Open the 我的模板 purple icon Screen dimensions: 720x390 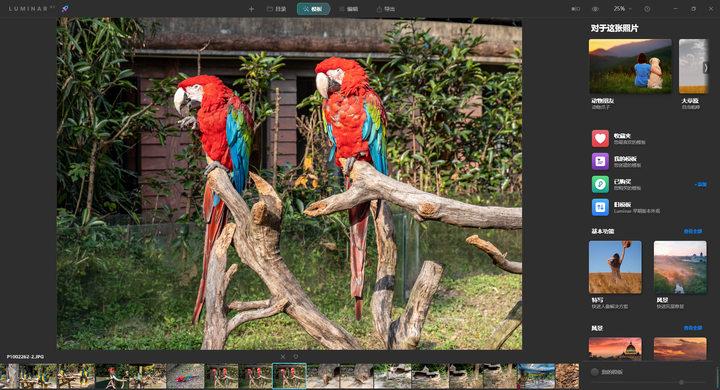point(600,161)
